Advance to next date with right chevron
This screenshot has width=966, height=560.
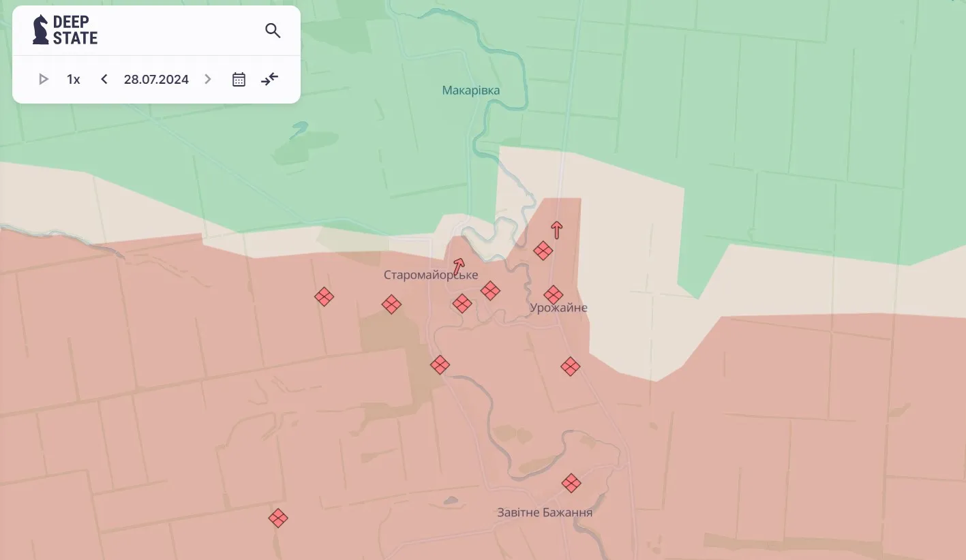tap(208, 80)
